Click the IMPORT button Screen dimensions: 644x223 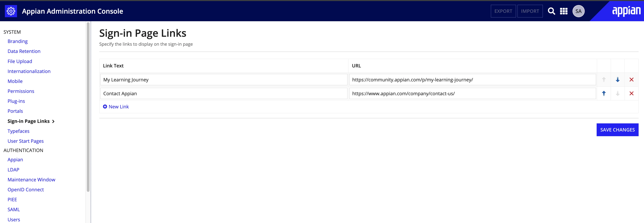(530, 11)
